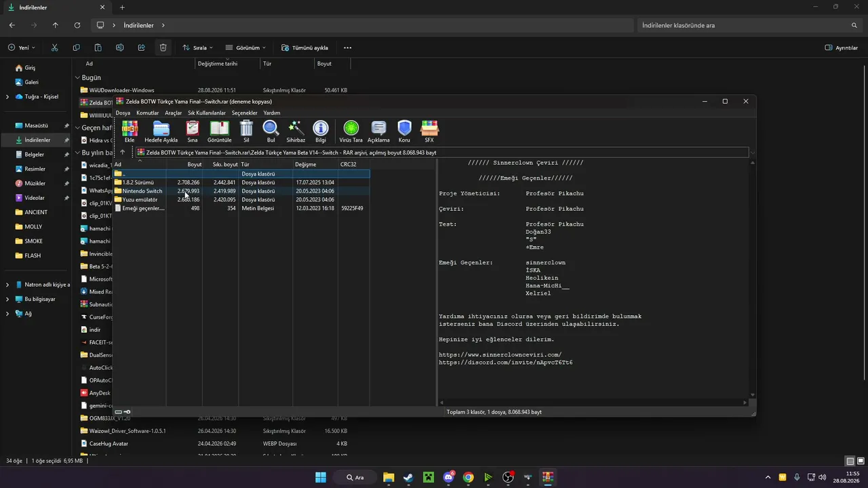The image size is (868, 488).
Task: Open the Görüntüle (View) tool
Action: pyautogui.click(x=219, y=131)
